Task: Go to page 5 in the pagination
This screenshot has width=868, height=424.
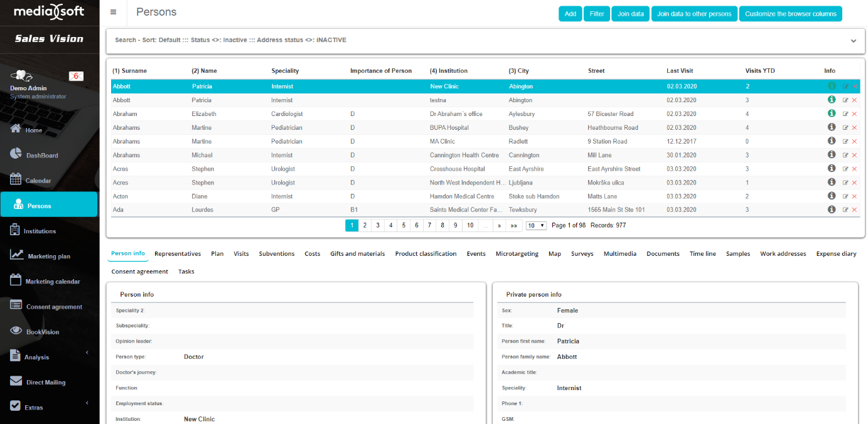Action: 404,225
